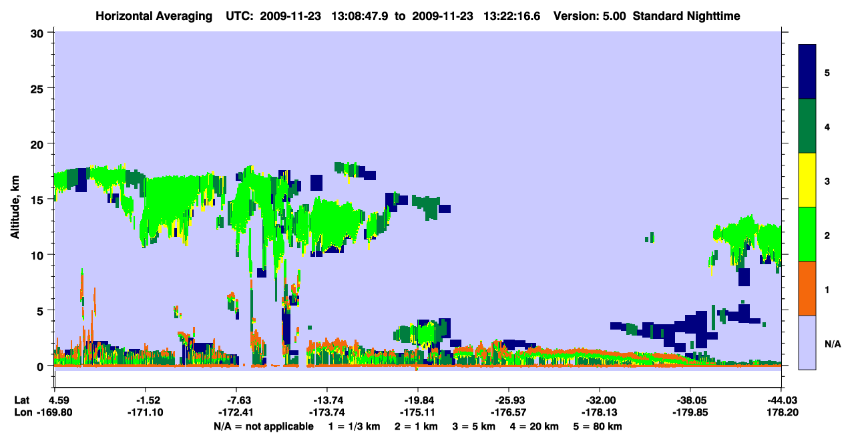This screenshot has width=868, height=445.
Task: Click the y-axis tick label 10
Action: coord(39,255)
